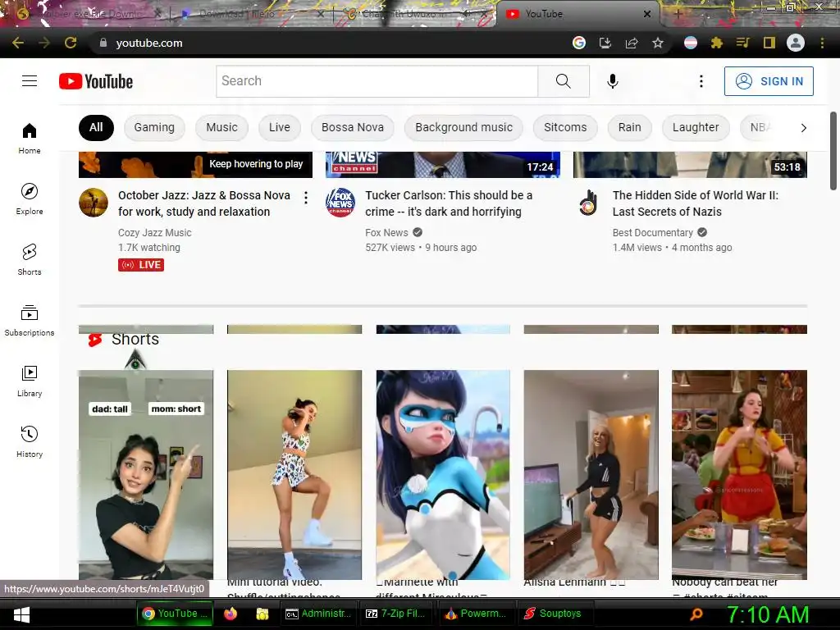Open the Extensions puzzle icon

coord(717,43)
